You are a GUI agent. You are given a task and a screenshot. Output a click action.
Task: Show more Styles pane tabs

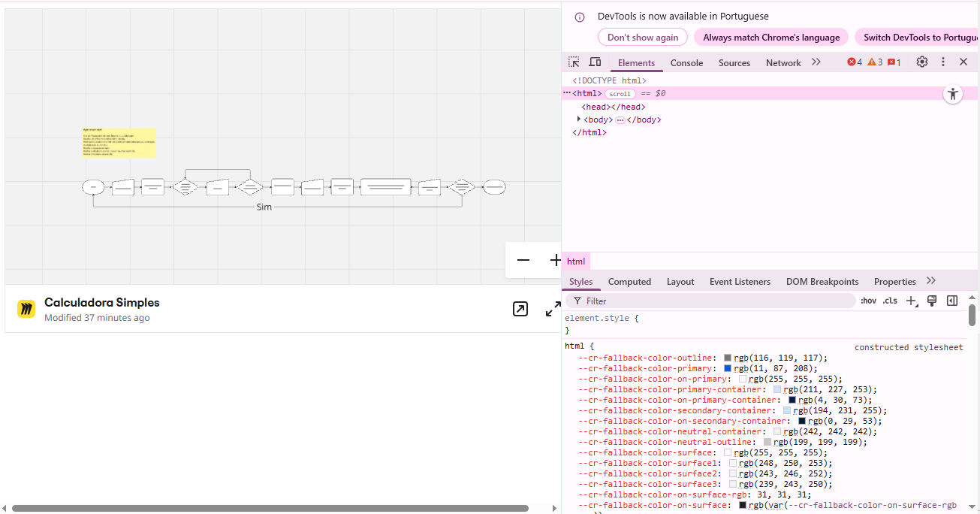tap(931, 281)
